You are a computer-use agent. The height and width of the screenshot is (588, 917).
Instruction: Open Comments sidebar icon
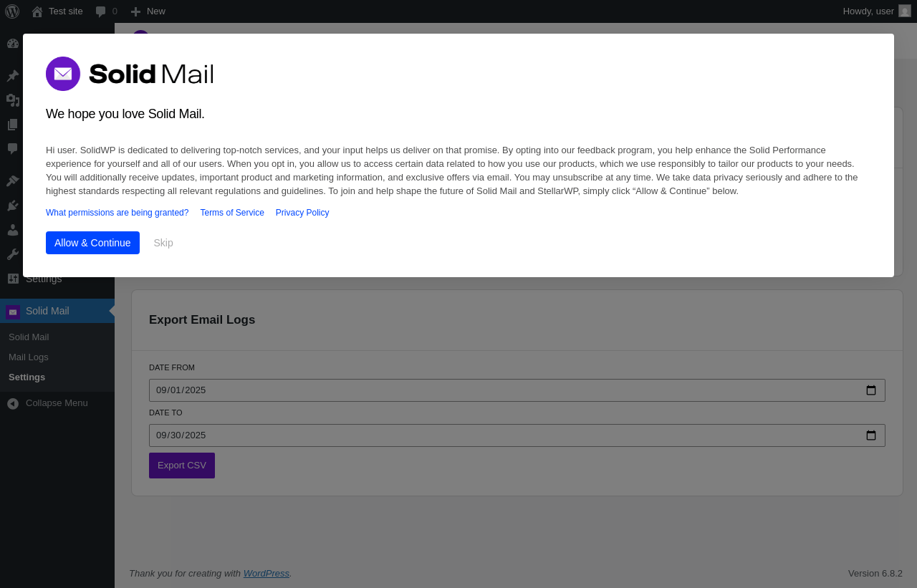[x=13, y=148]
